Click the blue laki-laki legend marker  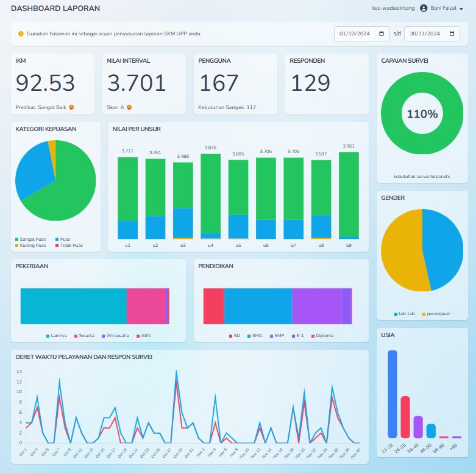[396, 314]
